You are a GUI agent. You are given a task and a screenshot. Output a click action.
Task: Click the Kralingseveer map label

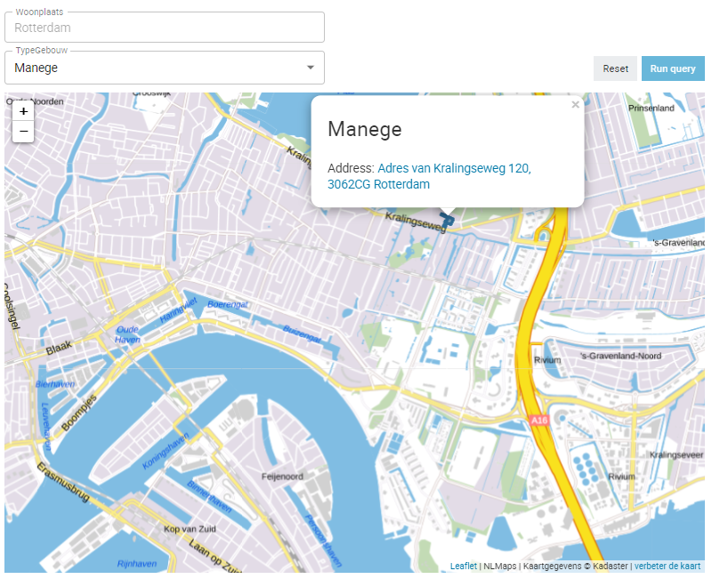click(676, 454)
